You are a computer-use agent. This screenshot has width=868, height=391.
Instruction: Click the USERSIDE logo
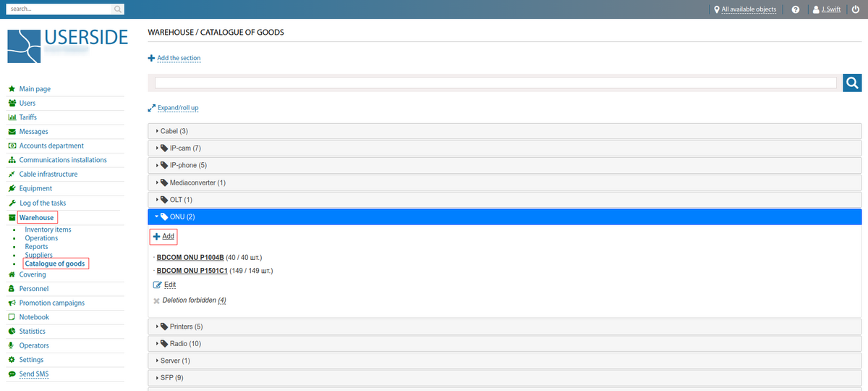coord(67,45)
